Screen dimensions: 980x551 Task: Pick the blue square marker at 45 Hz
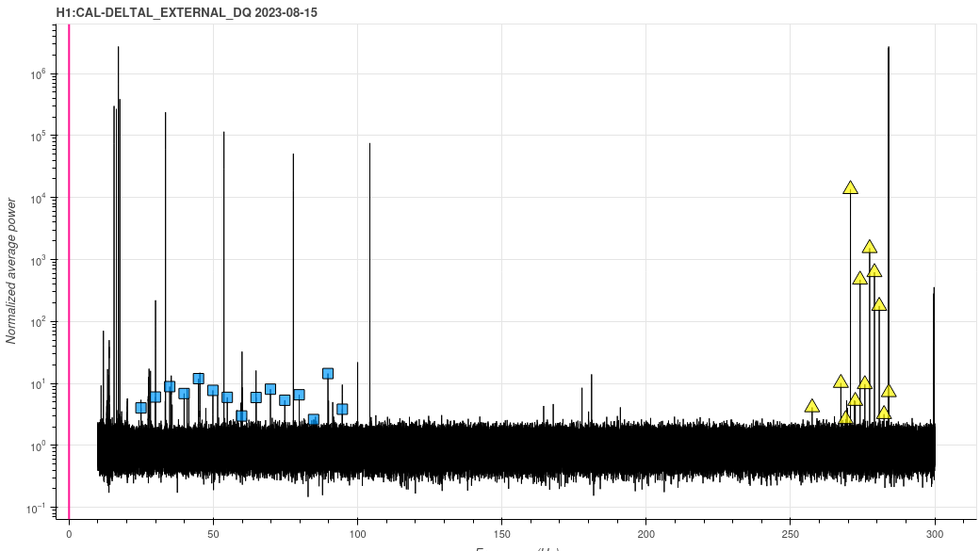(x=198, y=379)
